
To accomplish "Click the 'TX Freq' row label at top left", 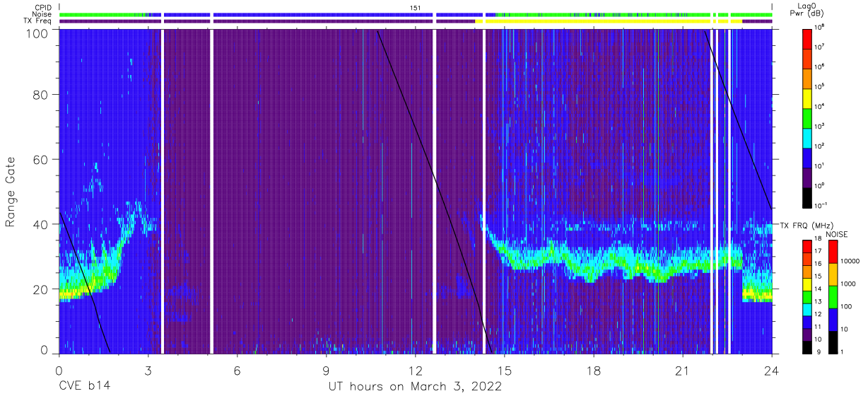I will 37,21.
